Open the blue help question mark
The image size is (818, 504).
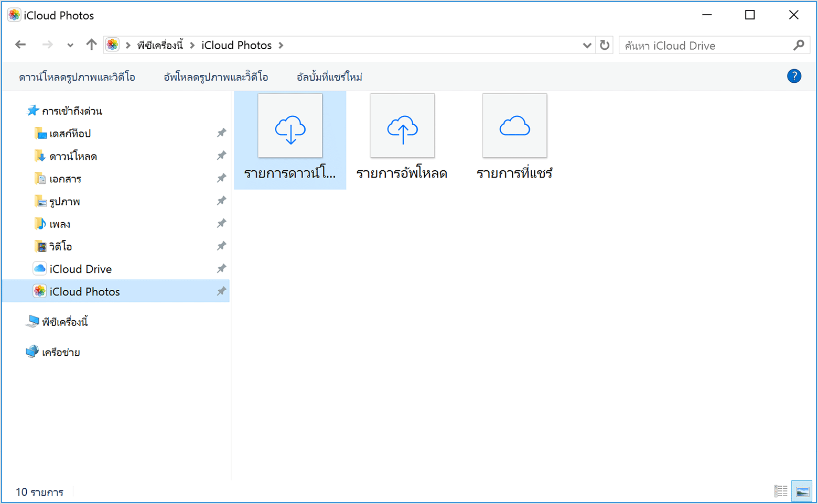click(794, 76)
